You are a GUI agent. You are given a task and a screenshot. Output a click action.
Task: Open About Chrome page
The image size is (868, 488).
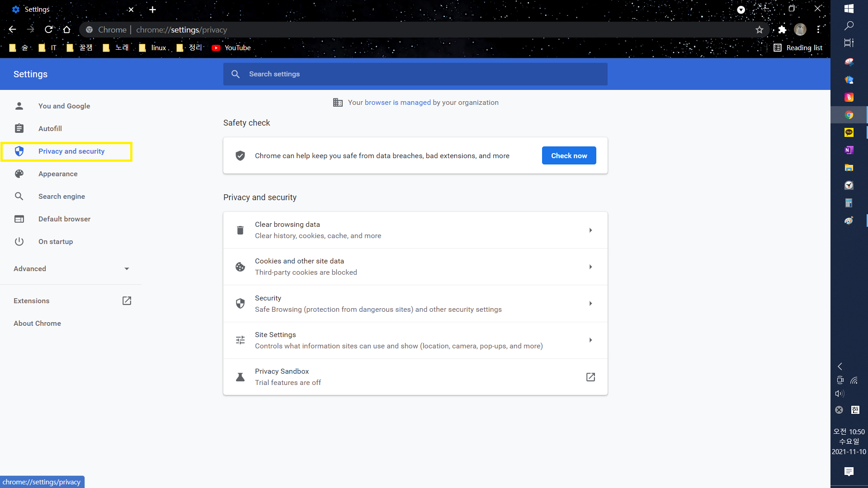(37, 324)
